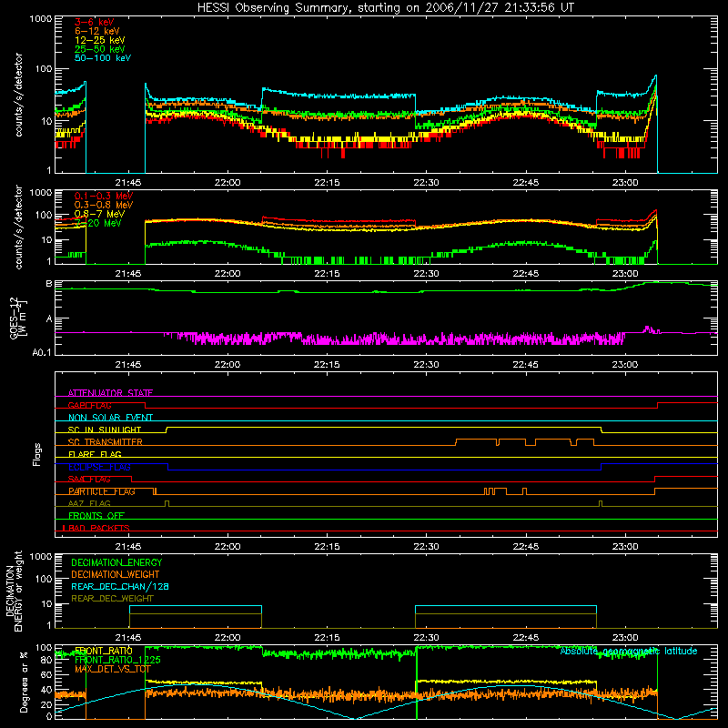Click the FRONT_RATIO legend label
This screenshot has height=728, width=728.
[104, 651]
